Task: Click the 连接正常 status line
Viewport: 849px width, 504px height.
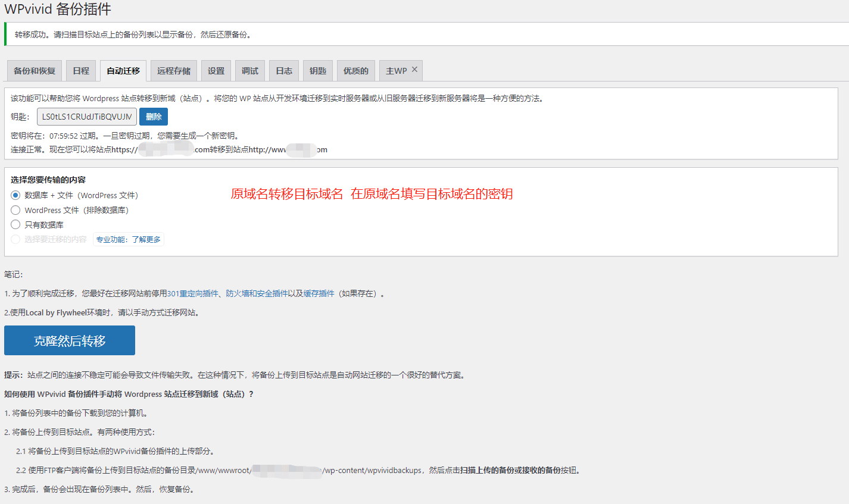Action: pyautogui.click(x=169, y=149)
